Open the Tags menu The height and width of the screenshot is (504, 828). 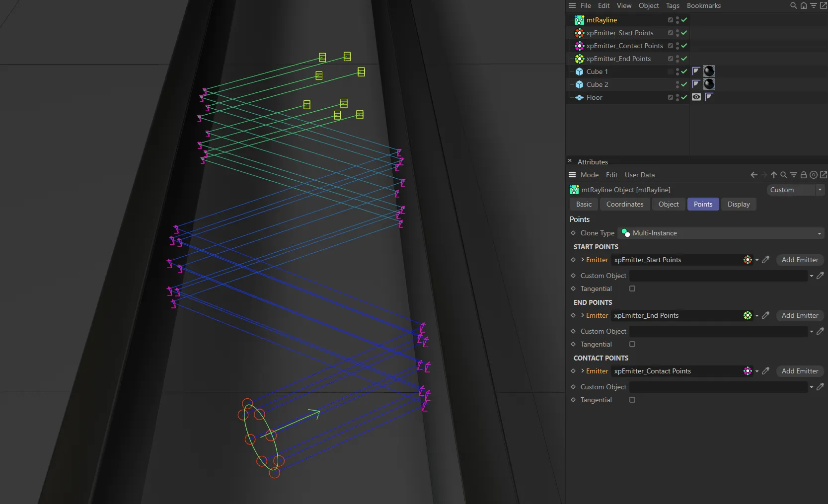point(673,5)
